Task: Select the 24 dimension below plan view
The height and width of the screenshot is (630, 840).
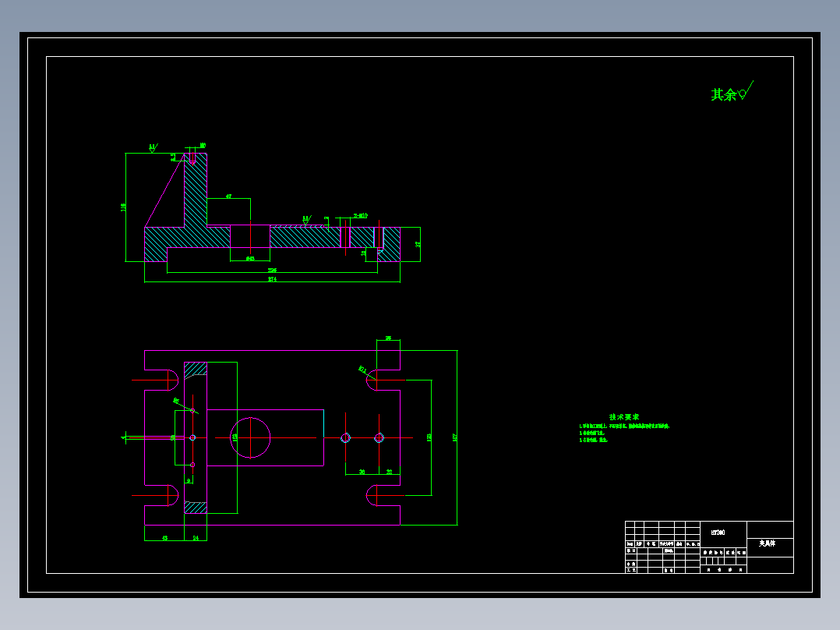Action: point(196,538)
